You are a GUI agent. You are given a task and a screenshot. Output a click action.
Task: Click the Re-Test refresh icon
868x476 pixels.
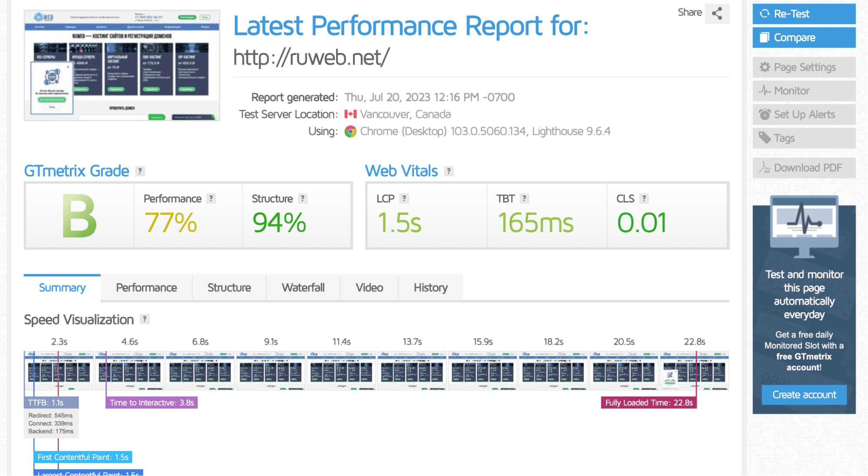pyautogui.click(x=765, y=14)
